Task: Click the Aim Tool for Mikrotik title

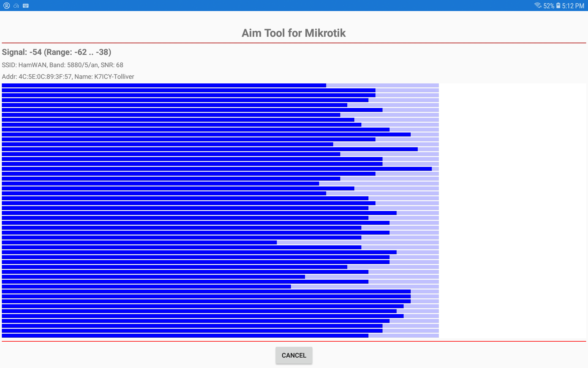Action: [293, 33]
